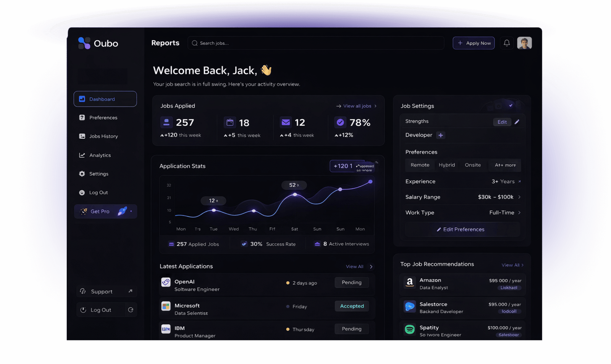611x364 pixels.
Task: Expand the Work Type Full-Time setting
Action: 519,213
